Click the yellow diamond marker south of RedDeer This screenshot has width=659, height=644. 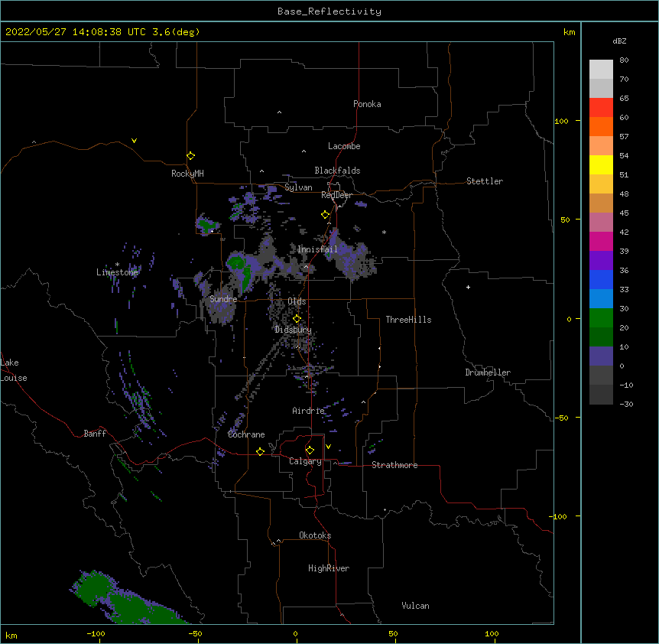(325, 215)
